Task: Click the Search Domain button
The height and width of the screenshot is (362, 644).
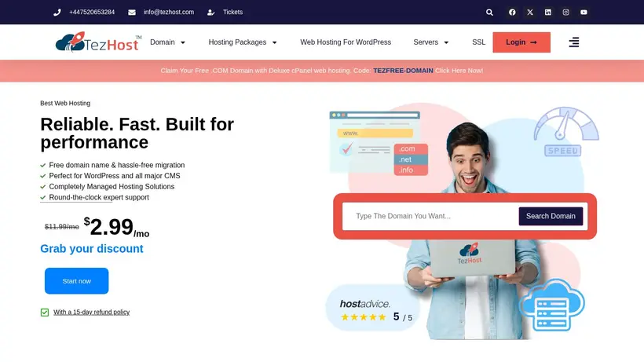Action: (x=551, y=216)
